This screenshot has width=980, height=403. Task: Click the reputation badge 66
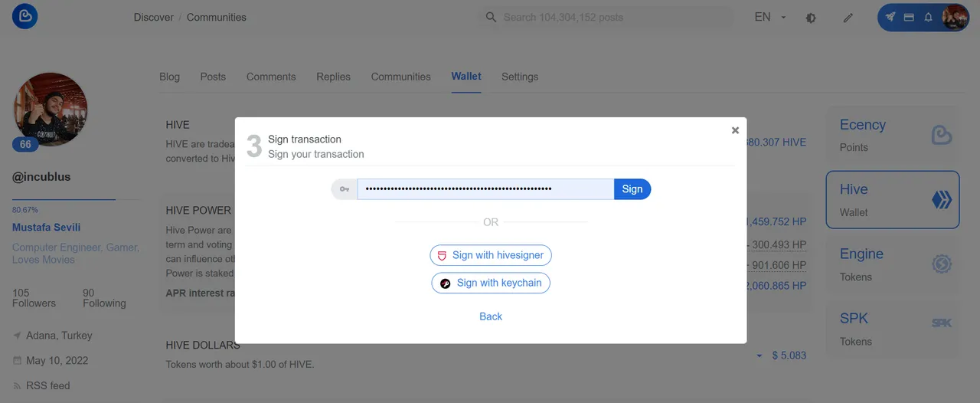(x=25, y=144)
